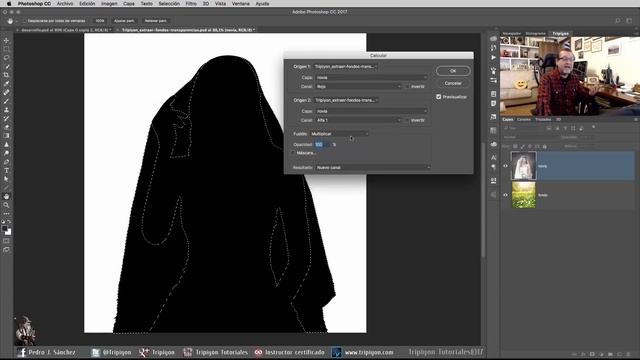
Task: Select the Healing Brush tool
Action: (6, 92)
